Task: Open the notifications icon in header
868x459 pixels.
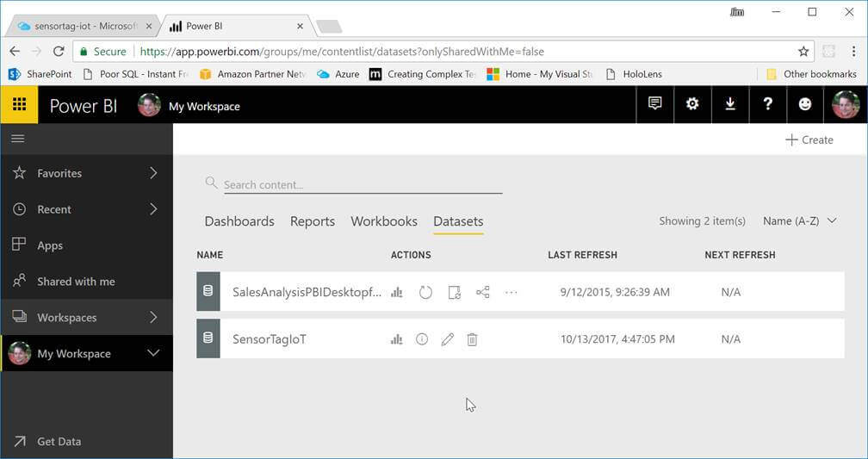Action: click(654, 103)
